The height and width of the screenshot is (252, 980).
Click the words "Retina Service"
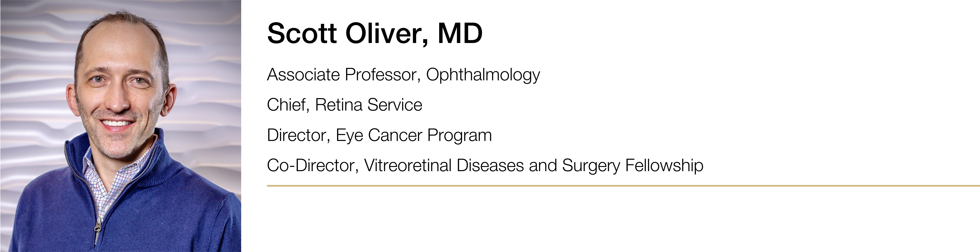(368, 105)
